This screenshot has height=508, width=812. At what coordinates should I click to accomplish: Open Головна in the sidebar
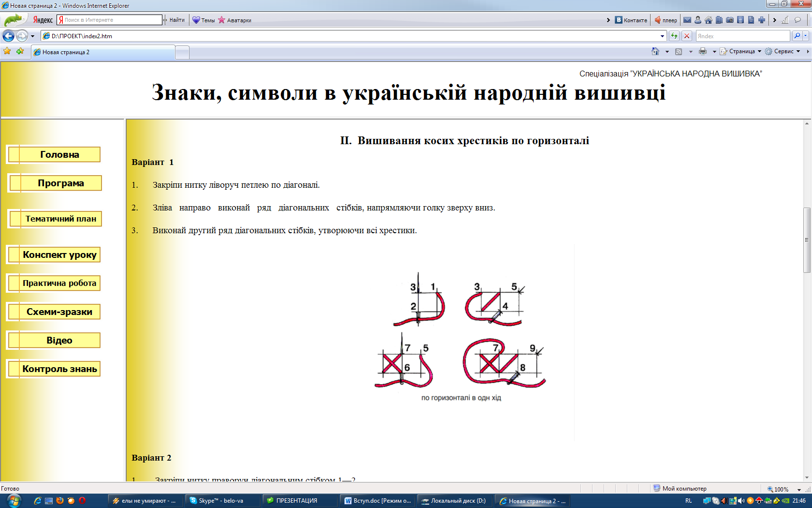(54, 154)
